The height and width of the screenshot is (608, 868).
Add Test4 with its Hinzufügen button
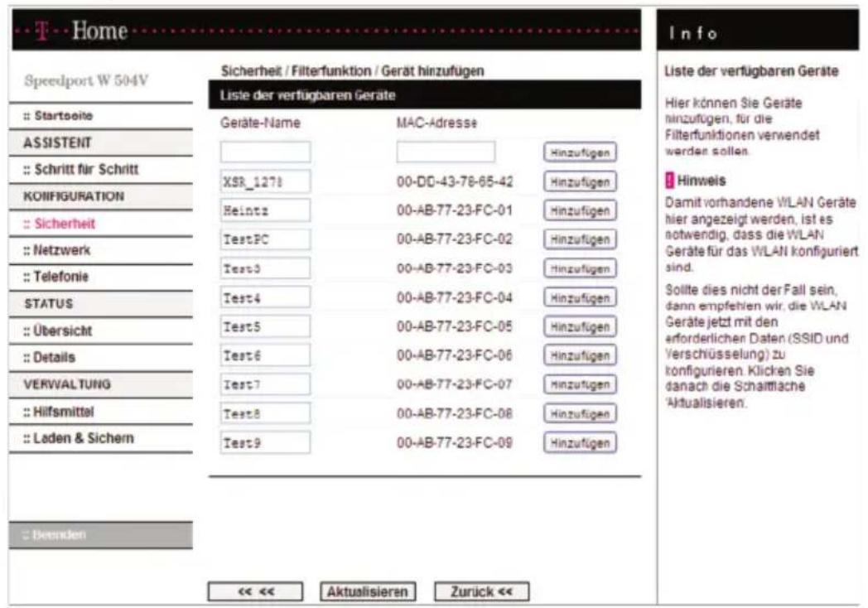pyautogui.click(x=580, y=298)
